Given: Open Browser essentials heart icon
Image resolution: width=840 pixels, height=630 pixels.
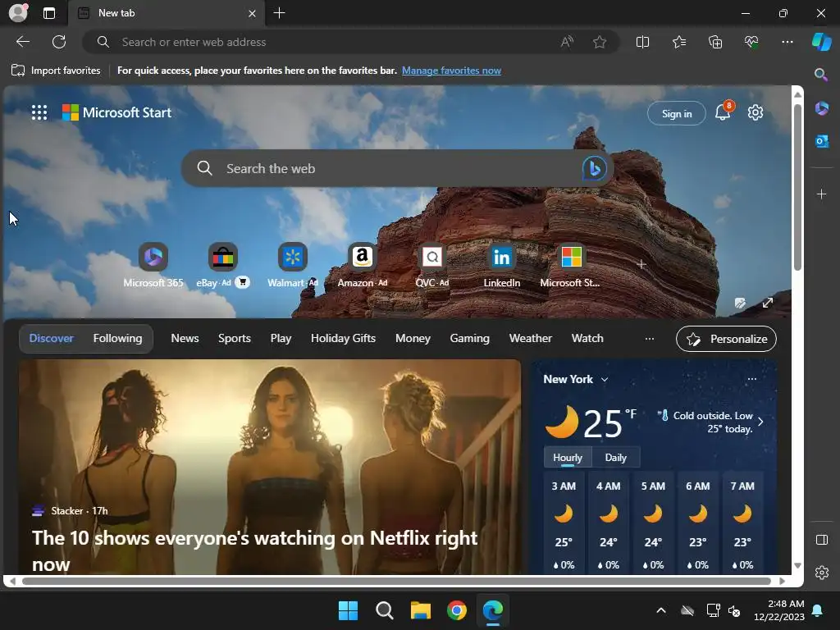Looking at the screenshot, I should point(751,42).
